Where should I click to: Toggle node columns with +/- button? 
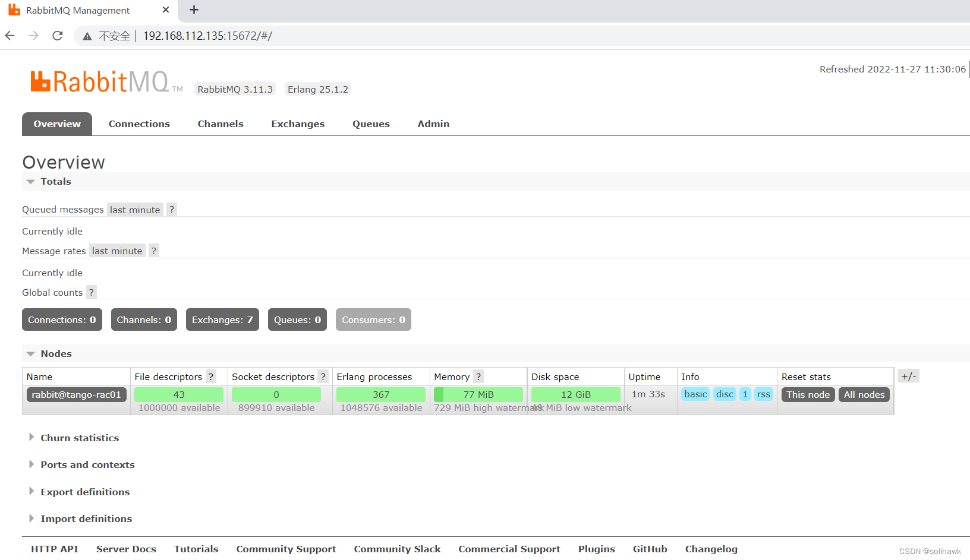tap(909, 376)
